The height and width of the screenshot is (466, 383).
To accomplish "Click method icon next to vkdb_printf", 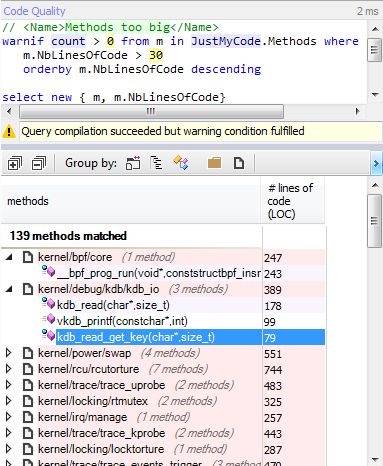I will coord(48,320).
